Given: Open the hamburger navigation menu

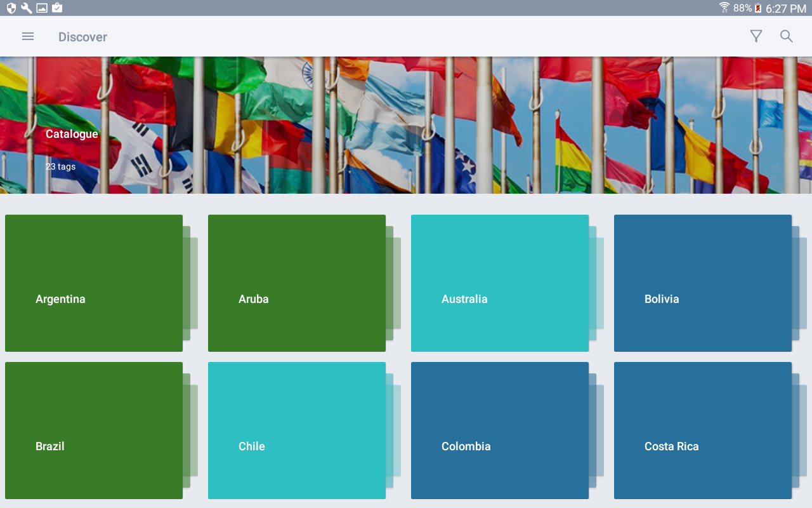Looking at the screenshot, I should point(28,36).
